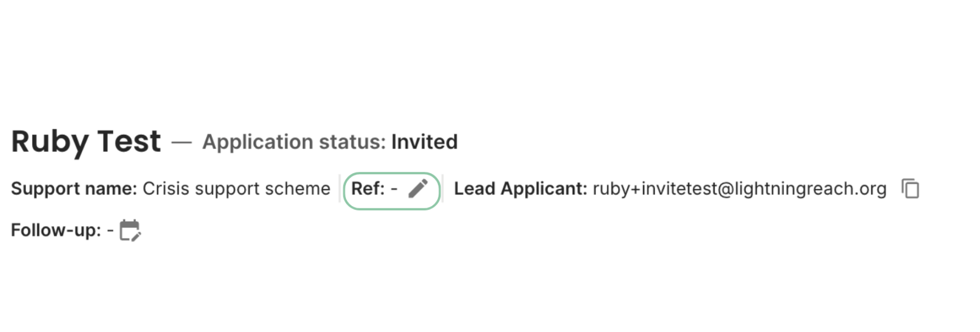Image resolution: width=980 pixels, height=332 pixels.
Task: Click the ruby+invitetest@lightningreach.org email address
Action: click(740, 189)
